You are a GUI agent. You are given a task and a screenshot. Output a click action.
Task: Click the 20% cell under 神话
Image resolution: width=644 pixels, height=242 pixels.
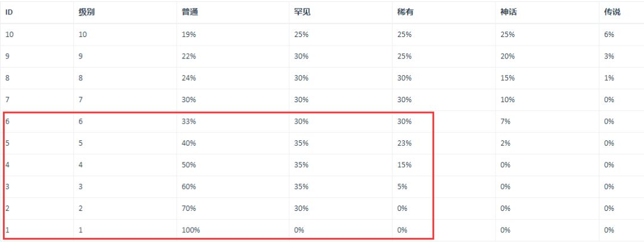(507, 56)
